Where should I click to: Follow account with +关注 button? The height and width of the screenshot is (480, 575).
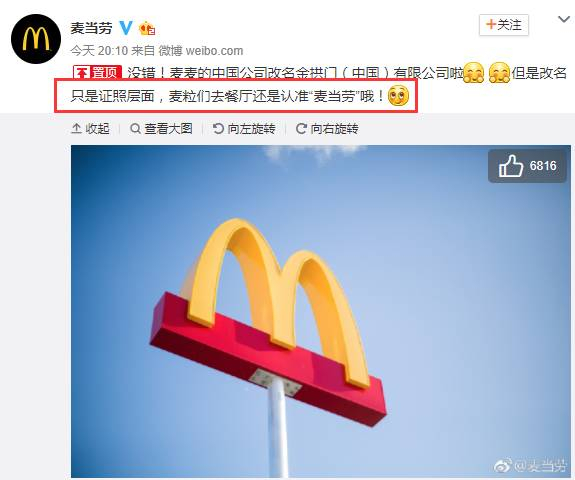(503, 25)
